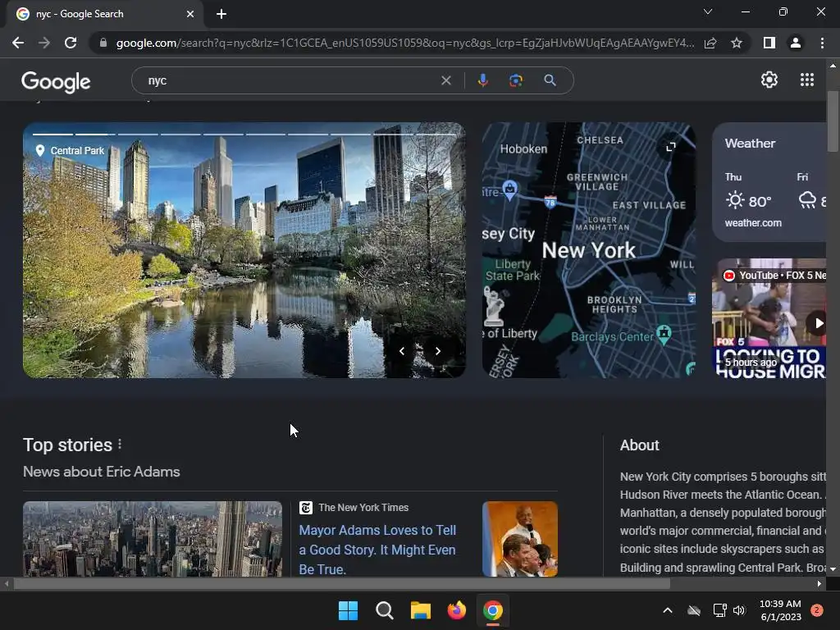Open Windows taskbar search
This screenshot has height=630, width=840.
click(x=384, y=610)
